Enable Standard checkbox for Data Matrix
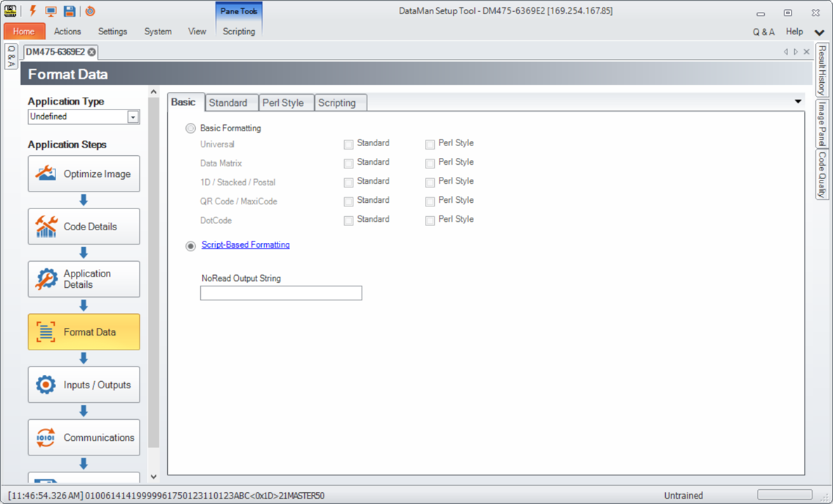Screen dimensions: 833x504 tap(348, 164)
